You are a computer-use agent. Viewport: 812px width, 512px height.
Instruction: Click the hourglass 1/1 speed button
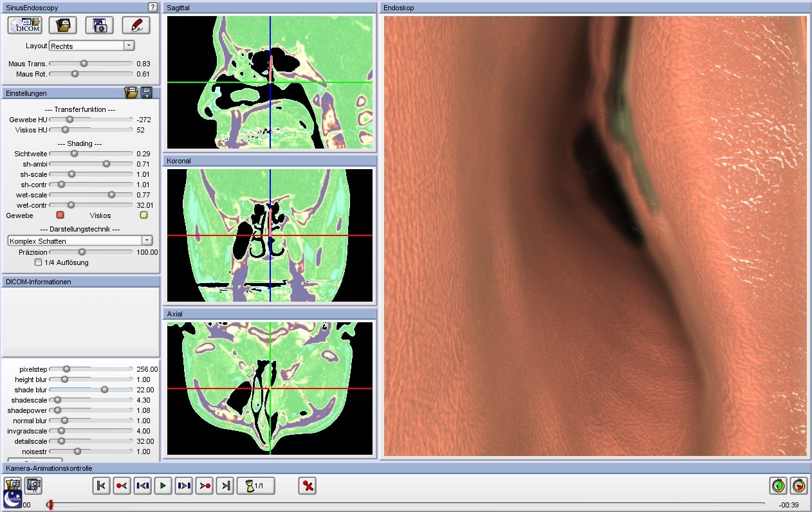click(256, 486)
